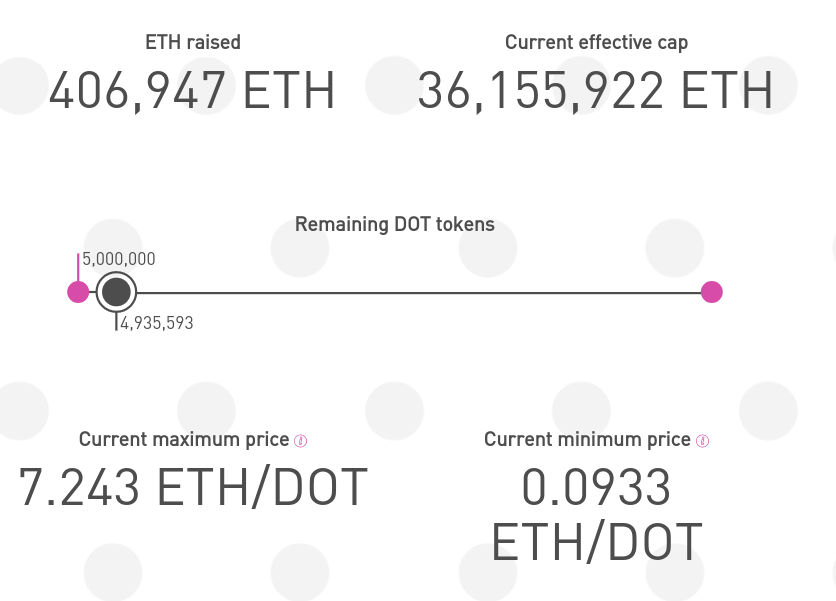Select the 4,935,593 remaining tokens label
The height and width of the screenshot is (601, 836).
point(157,323)
